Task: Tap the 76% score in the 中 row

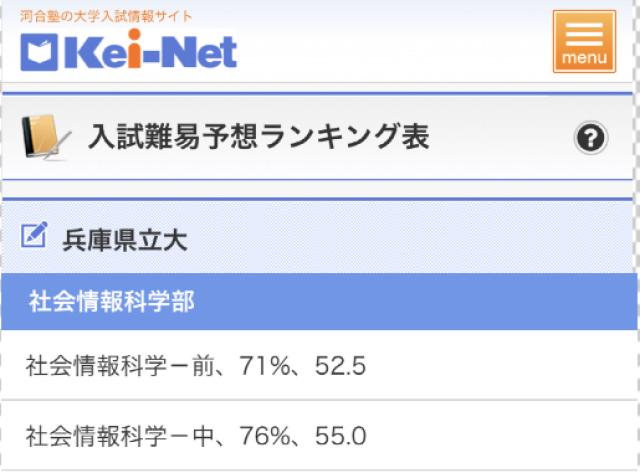Action: click(264, 437)
